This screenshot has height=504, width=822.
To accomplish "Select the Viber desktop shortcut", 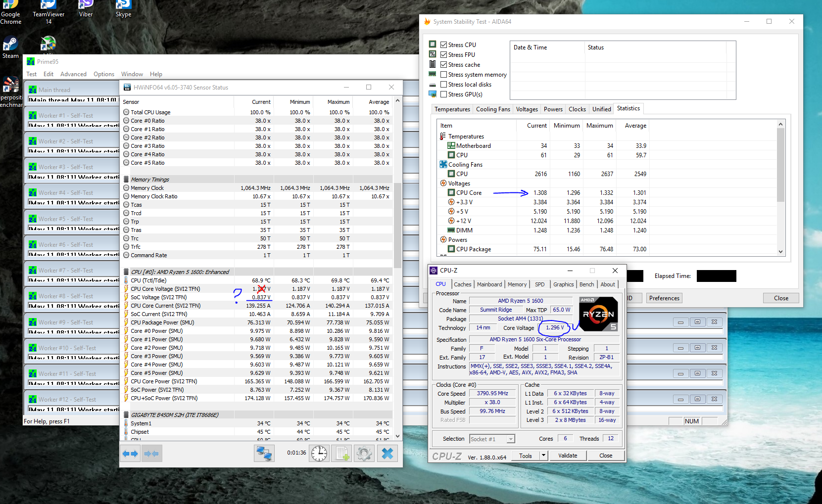I will [86, 10].
